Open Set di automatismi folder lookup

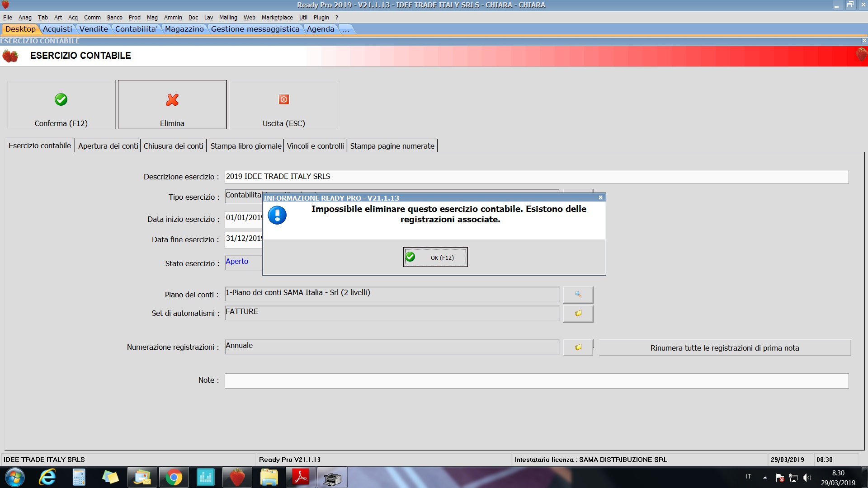pyautogui.click(x=578, y=313)
